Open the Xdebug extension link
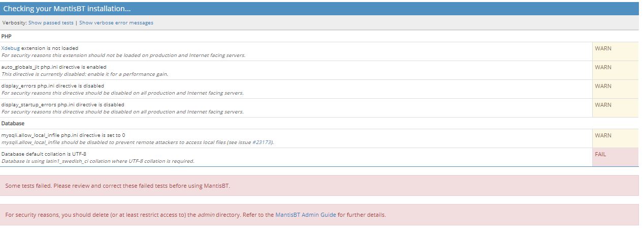 [11, 48]
